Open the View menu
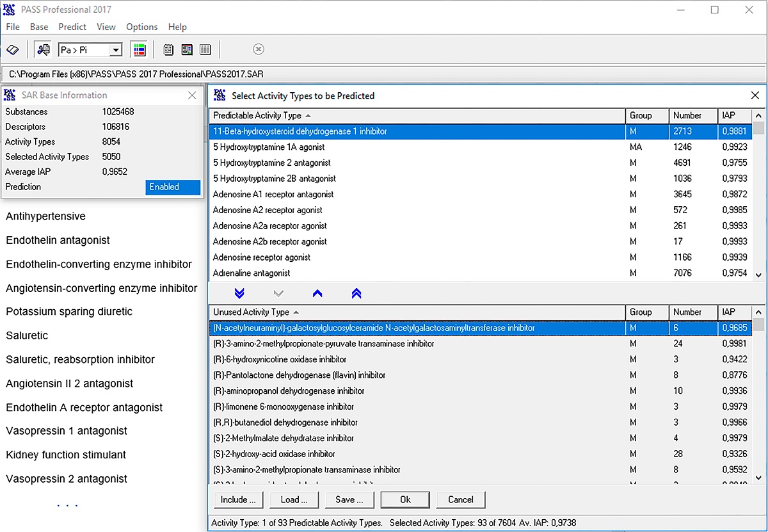The image size is (768, 532). point(106,27)
